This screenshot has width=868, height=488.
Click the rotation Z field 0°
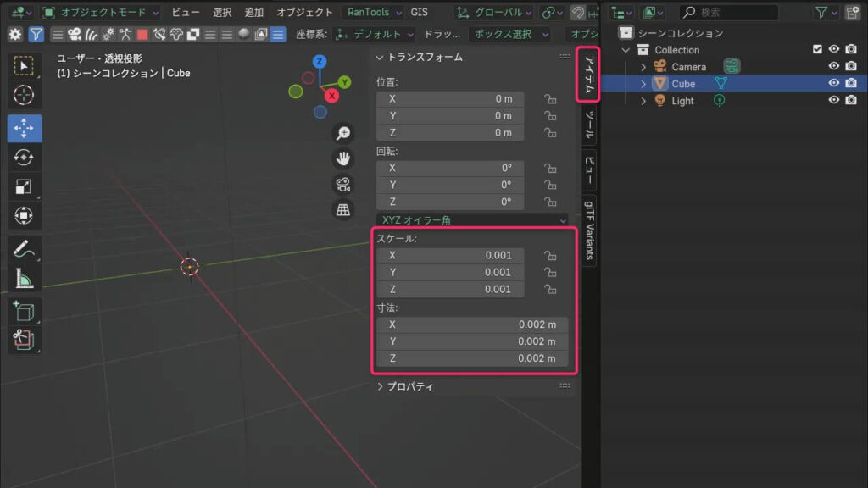point(450,202)
